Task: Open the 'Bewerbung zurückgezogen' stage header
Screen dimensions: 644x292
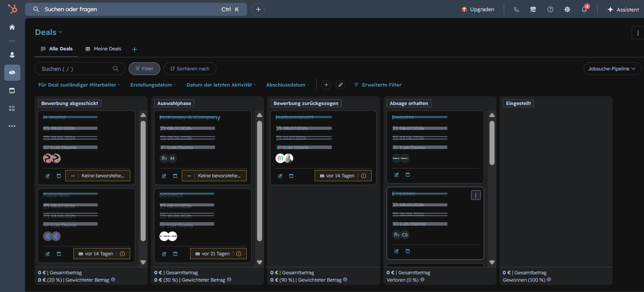Action: [x=306, y=103]
